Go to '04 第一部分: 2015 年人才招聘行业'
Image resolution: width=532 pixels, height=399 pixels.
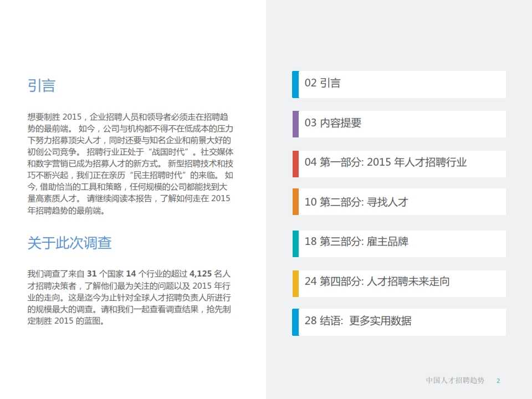click(399, 164)
